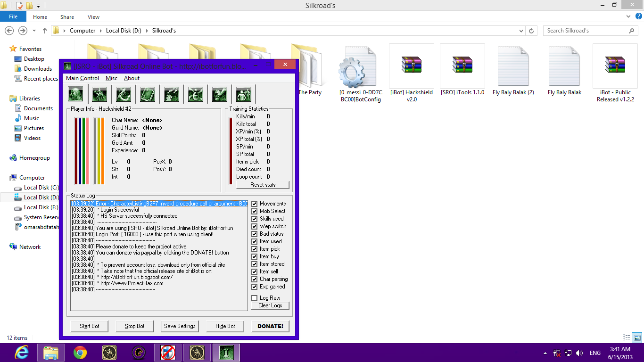Open the sword skills tab icon in iBot
The height and width of the screenshot is (362, 644).
pos(124,94)
